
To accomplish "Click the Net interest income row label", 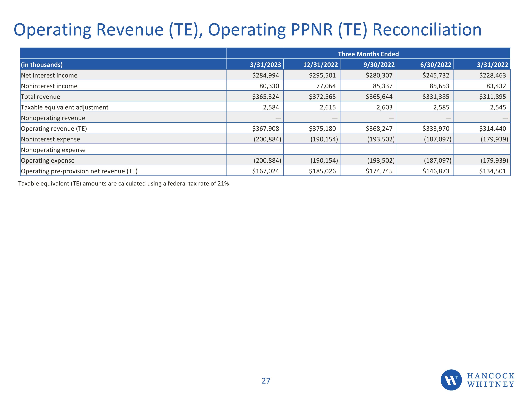I will point(49,75).
